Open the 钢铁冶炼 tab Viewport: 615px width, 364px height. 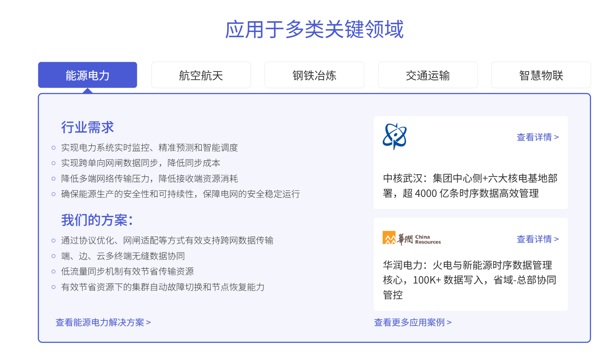click(x=314, y=75)
